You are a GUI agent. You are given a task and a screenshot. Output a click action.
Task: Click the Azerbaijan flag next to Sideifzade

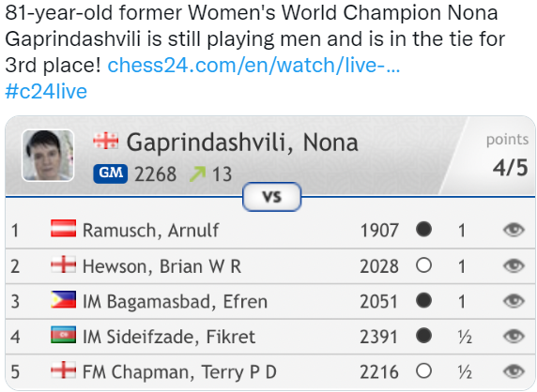click(x=63, y=335)
